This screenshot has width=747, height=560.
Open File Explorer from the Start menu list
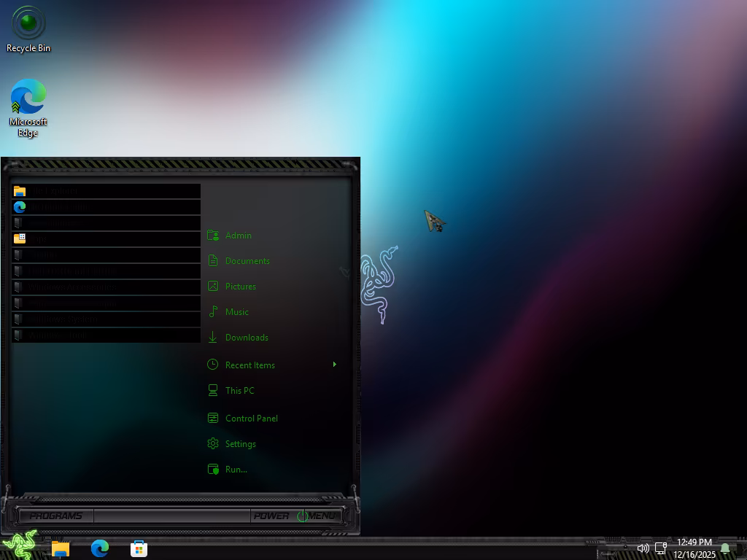(x=55, y=191)
